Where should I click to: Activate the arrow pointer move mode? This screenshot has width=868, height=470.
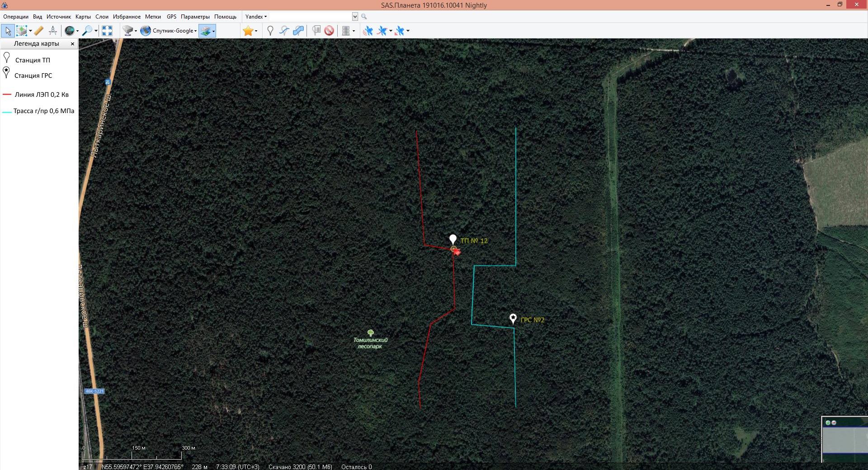[x=8, y=31]
